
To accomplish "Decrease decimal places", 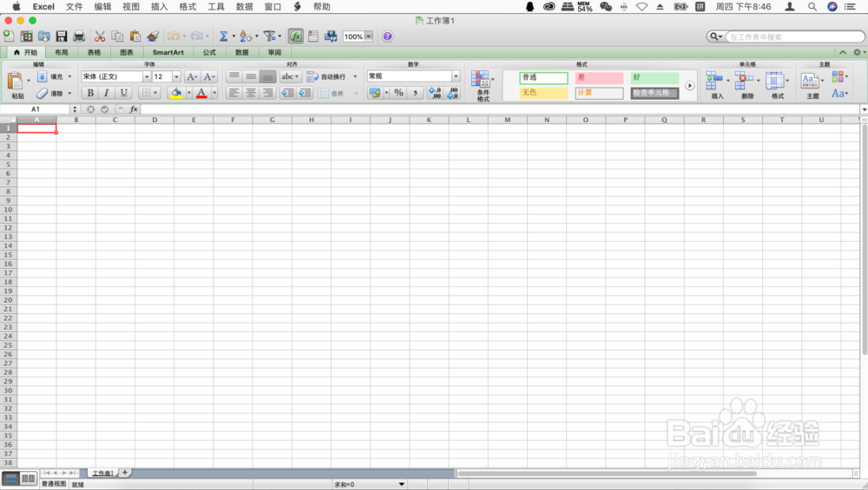I will (452, 93).
